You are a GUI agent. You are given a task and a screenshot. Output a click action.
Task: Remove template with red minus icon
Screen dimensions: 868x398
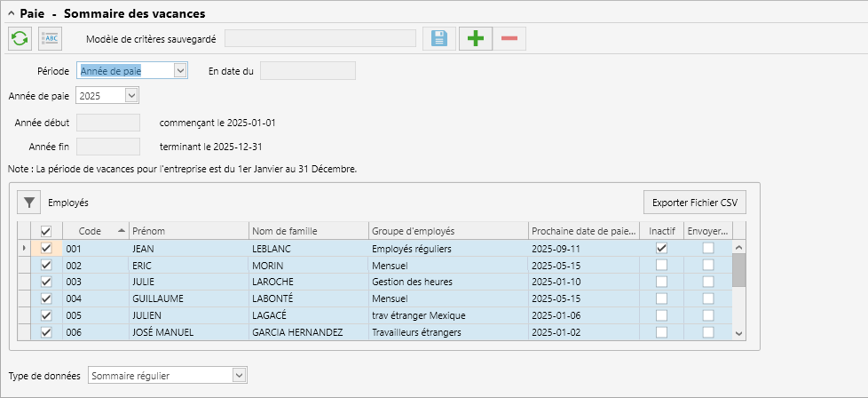point(509,39)
